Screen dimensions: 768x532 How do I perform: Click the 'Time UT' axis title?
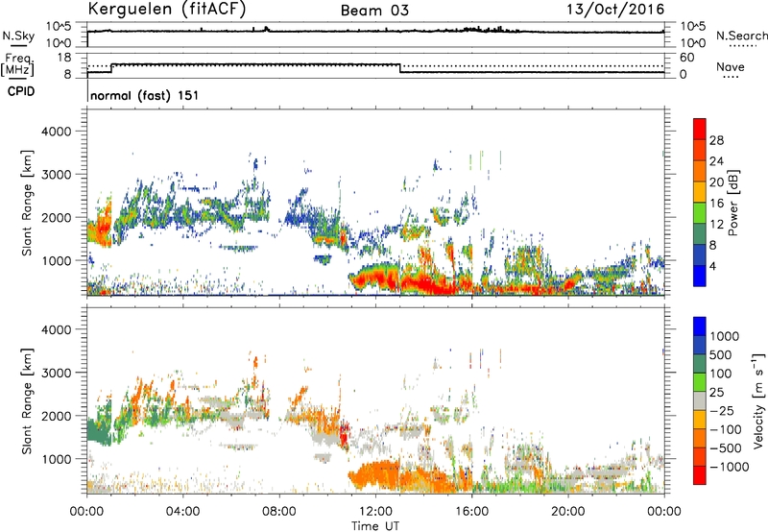[375, 525]
